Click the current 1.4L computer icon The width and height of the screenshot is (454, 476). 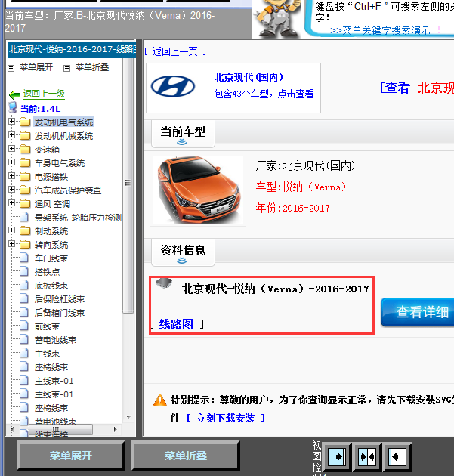13,107
